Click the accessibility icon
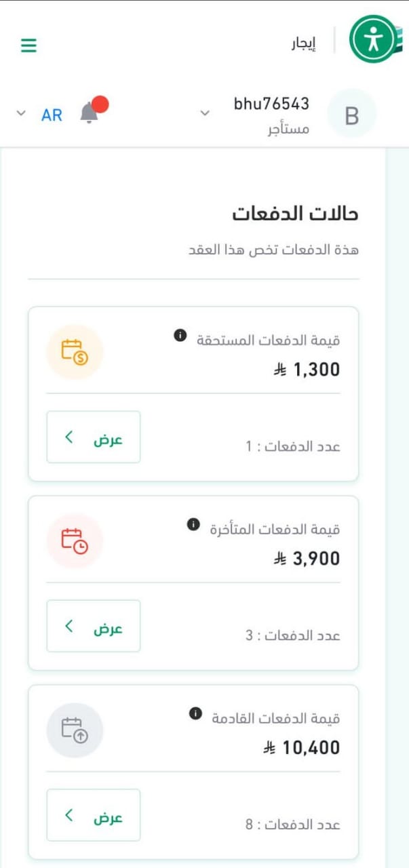This screenshot has height=868, width=409. coord(372,40)
